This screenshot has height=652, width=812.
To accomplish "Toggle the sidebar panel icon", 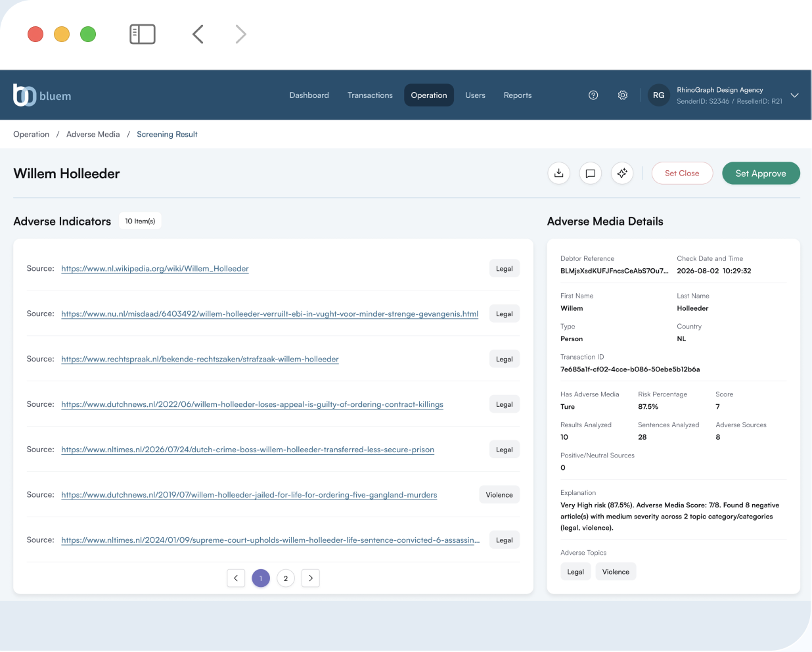I will 143,34.
